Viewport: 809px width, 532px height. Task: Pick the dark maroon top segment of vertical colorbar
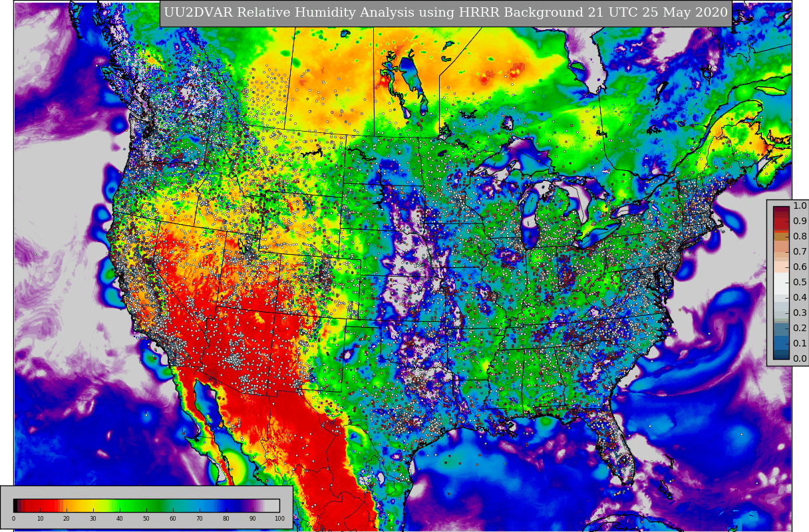coord(781,210)
